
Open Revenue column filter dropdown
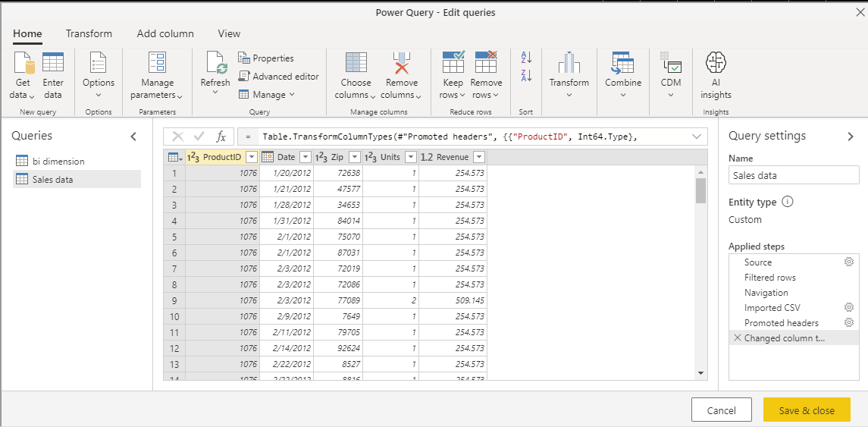pos(479,157)
